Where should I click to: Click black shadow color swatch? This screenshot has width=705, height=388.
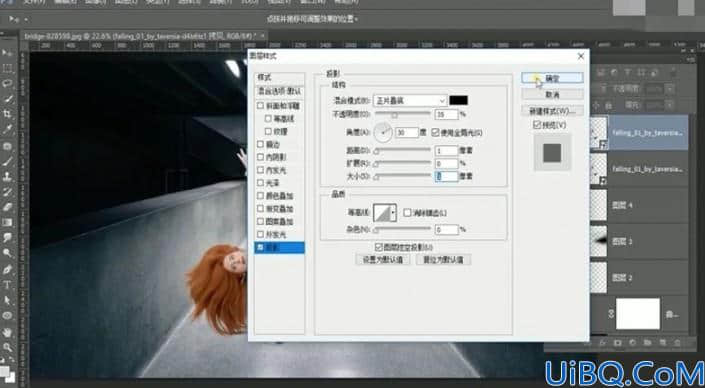click(459, 100)
